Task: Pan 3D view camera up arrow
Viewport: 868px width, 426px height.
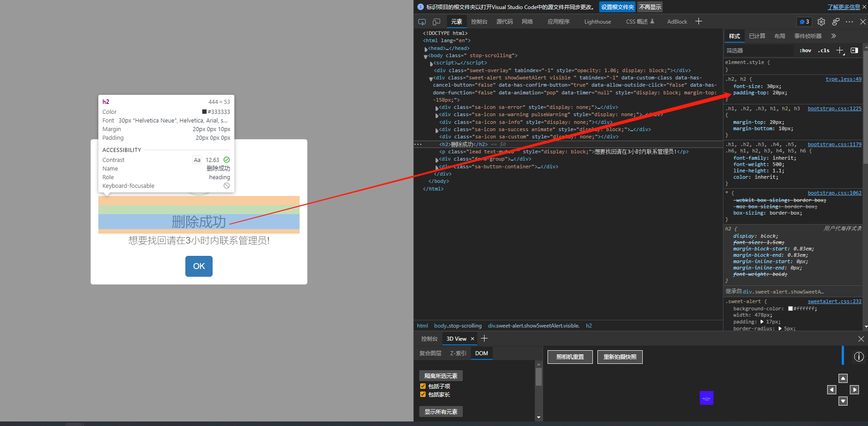Action: [x=843, y=378]
